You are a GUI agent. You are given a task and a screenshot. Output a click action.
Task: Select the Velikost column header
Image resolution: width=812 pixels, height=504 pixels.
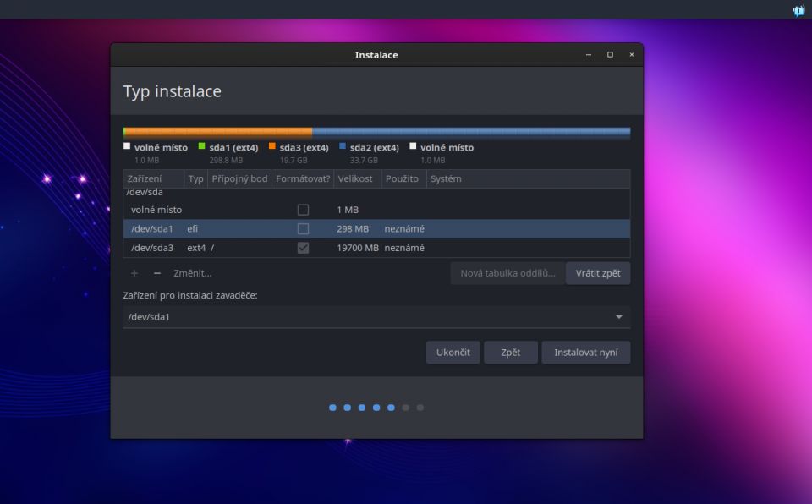coord(357,178)
